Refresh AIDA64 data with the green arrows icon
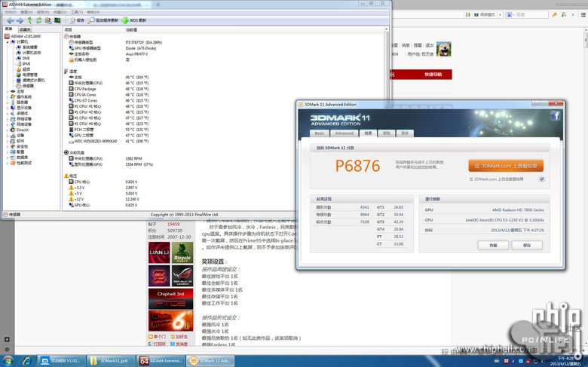 pos(38,20)
